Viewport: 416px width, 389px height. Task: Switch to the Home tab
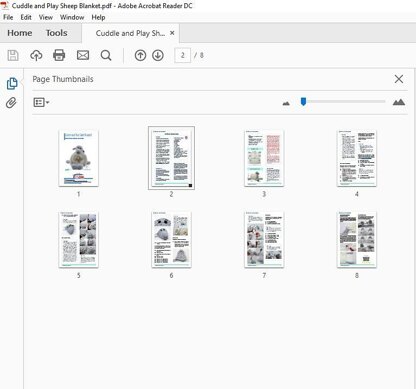point(20,33)
